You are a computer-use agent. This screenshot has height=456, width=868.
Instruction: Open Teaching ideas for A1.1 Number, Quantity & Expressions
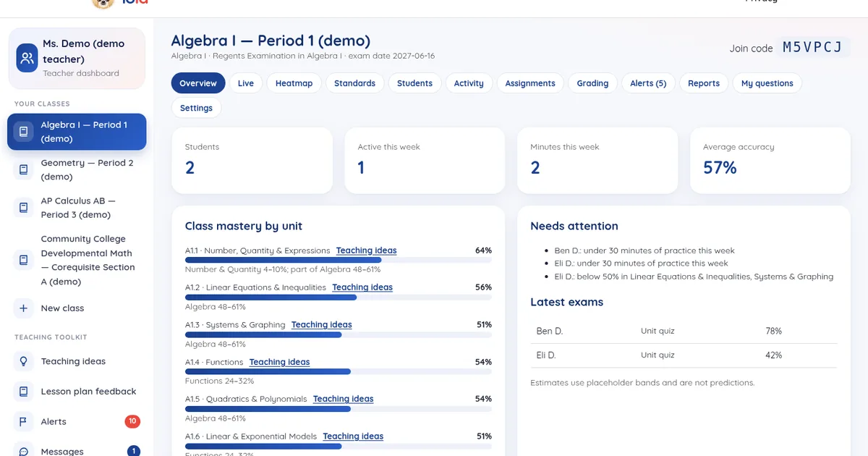click(366, 250)
